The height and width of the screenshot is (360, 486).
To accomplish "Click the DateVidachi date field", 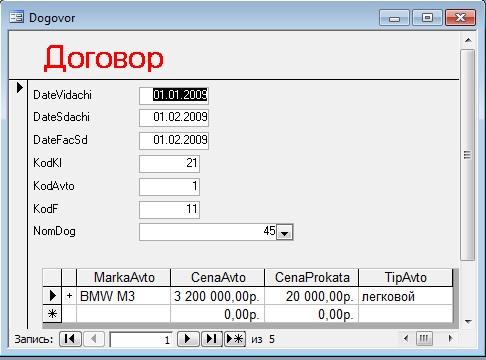I will coord(174,95).
